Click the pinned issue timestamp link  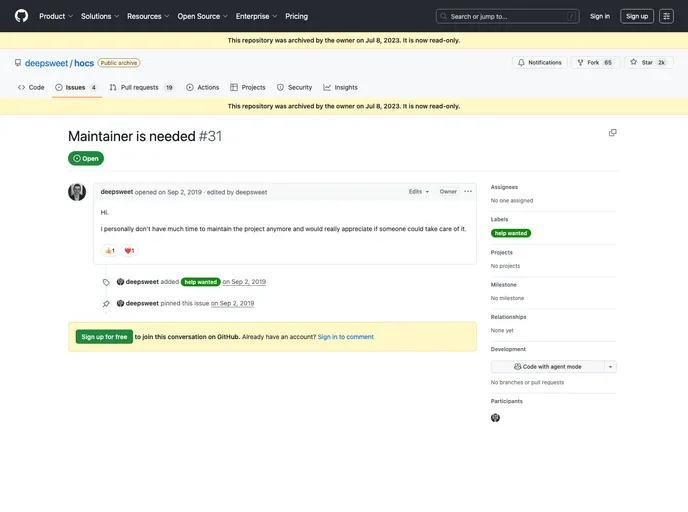(232, 303)
